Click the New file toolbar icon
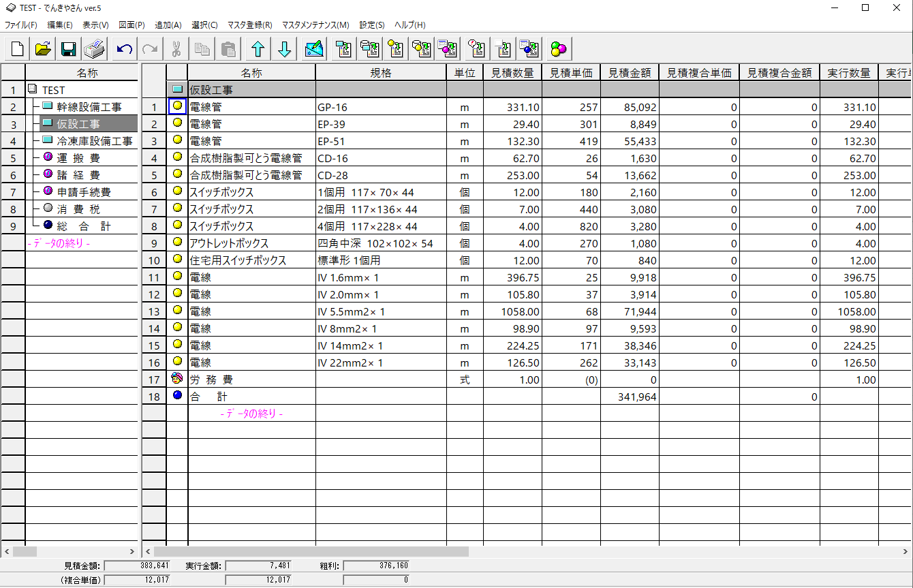Image resolution: width=913 pixels, height=588 pixels. pyautogui.click(x=18, y=48)
